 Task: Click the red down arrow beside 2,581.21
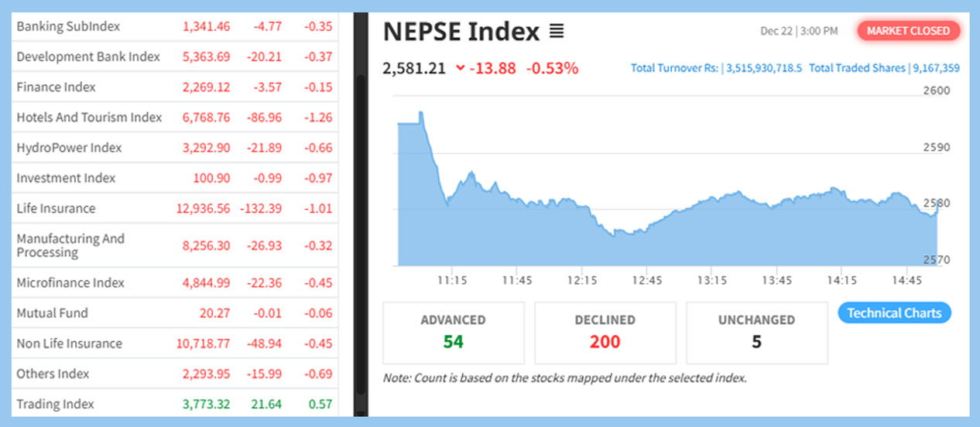(x=461, y=68)
